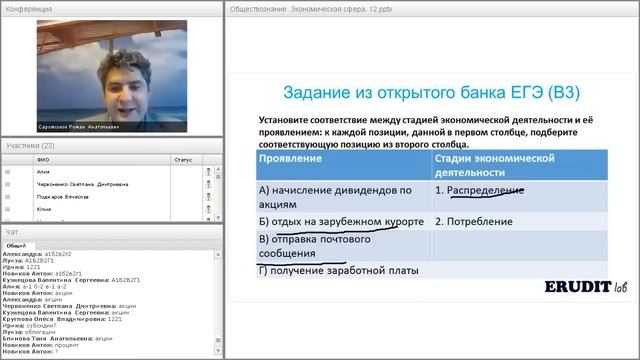Click the user icon in Червоненко Светлана's row
Image resolution: width=640 pixels, height=360 pixels.
208,184
